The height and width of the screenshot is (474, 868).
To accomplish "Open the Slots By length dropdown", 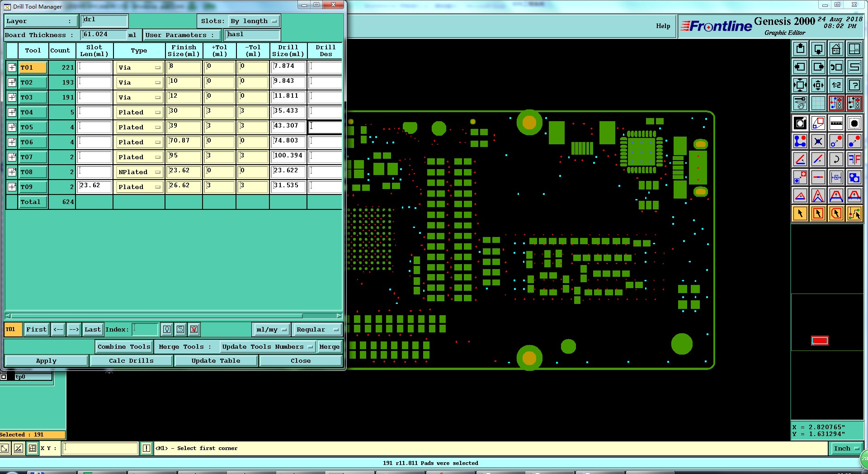I will click(x=254, y=21).
